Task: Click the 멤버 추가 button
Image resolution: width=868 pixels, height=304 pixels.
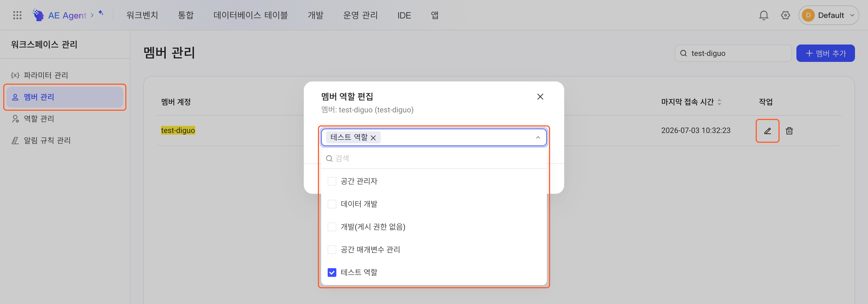Action: point(825,53)
